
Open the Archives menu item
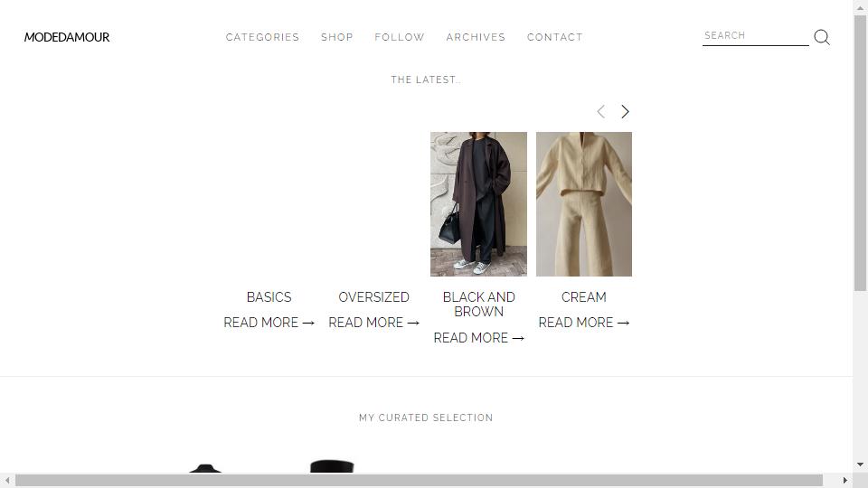click(476, 37)
